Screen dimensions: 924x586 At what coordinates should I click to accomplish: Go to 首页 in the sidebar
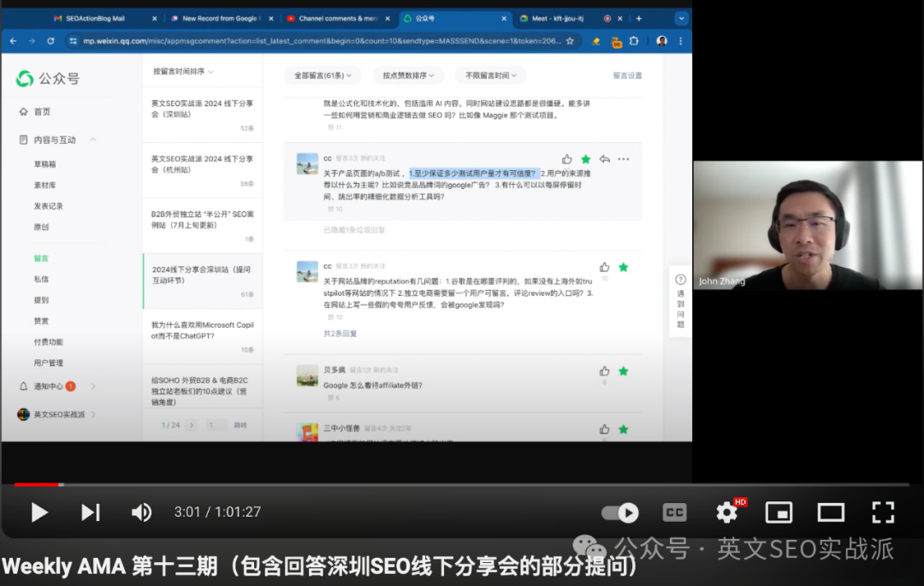(42, 111)
